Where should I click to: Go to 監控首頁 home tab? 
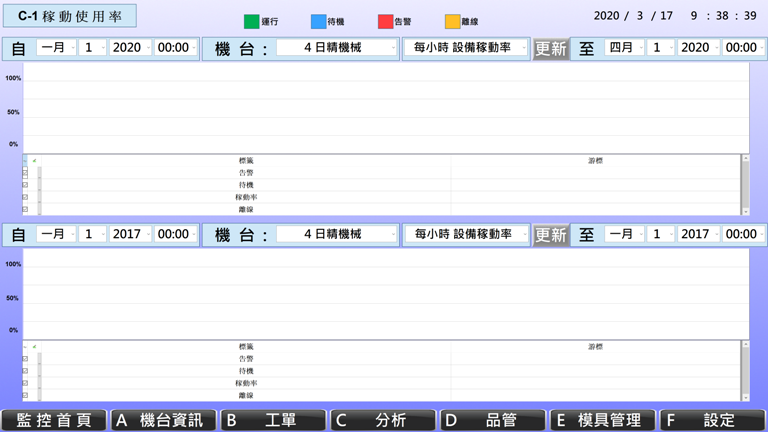pyautogui.click(x=54, y=420)
